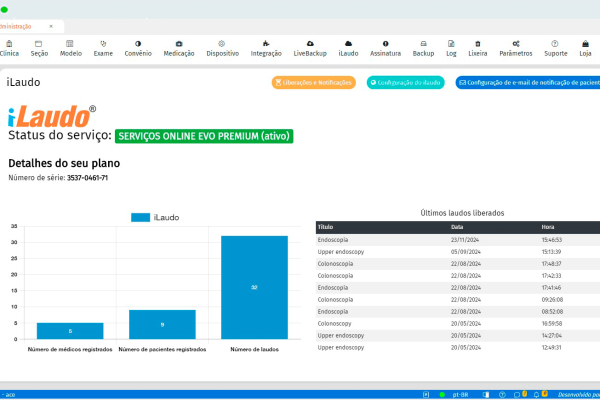This screenshot has width=600, height=400.
Task: Click the service status badge EVO PREMIUM
Action: pyautogui.click(x=204, y=136)
